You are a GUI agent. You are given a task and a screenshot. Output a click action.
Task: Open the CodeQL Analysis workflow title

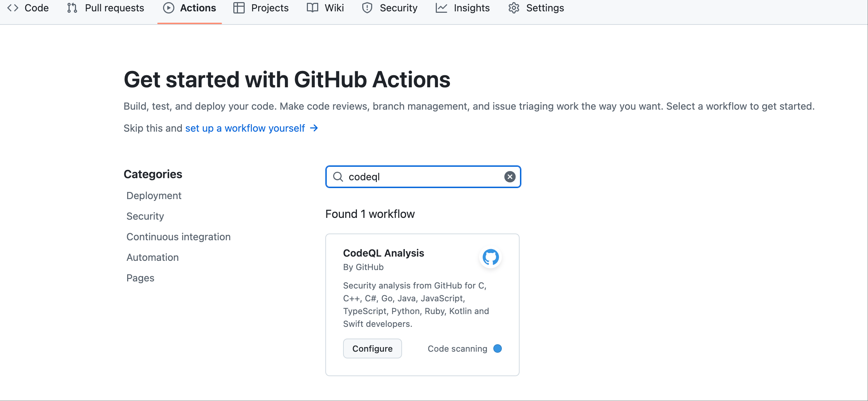(x=383, y=253)
